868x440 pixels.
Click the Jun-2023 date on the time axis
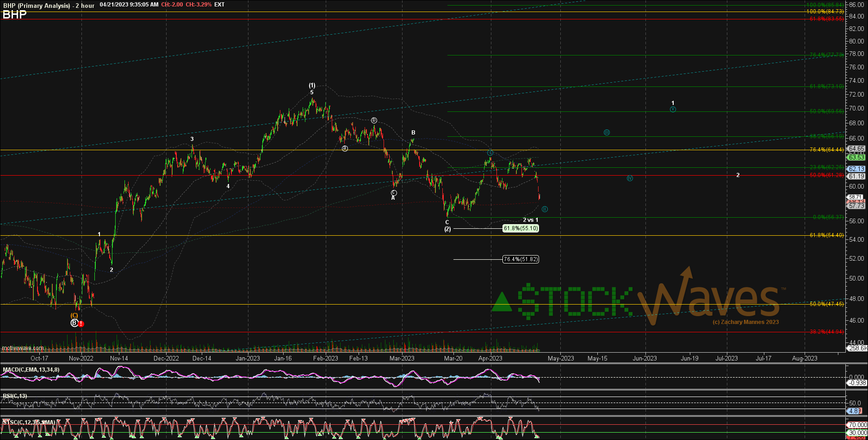pyautogui.click(x=645, y=358)
